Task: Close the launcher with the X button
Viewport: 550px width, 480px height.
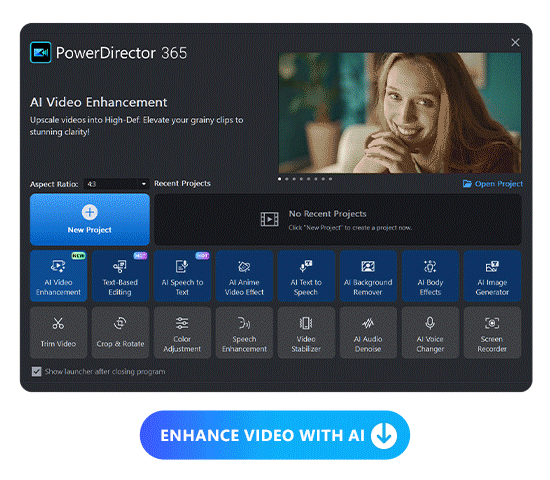Action: [x=515, y=42]
